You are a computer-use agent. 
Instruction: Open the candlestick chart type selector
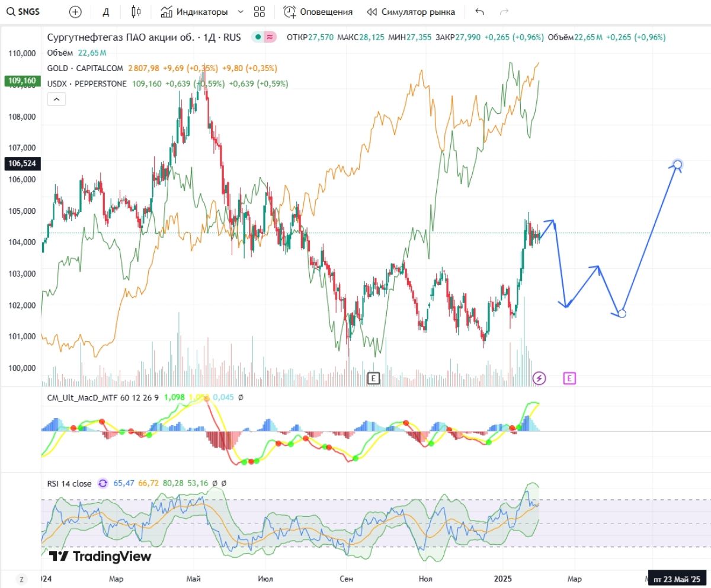coord(137,12)
